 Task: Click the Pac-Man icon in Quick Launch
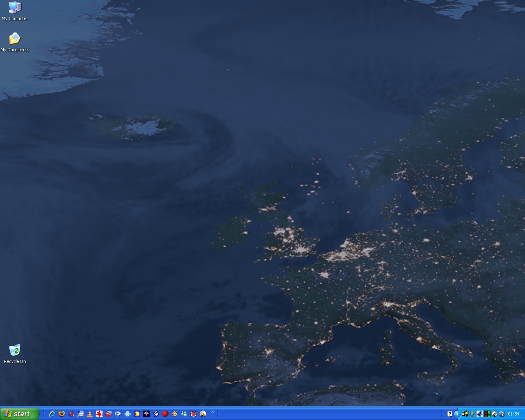137,414
